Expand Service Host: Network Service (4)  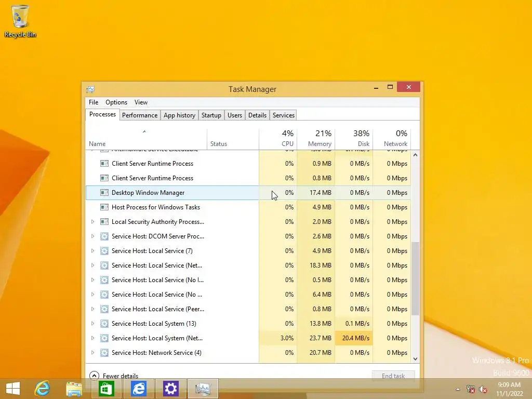click(x=92, y=353)
